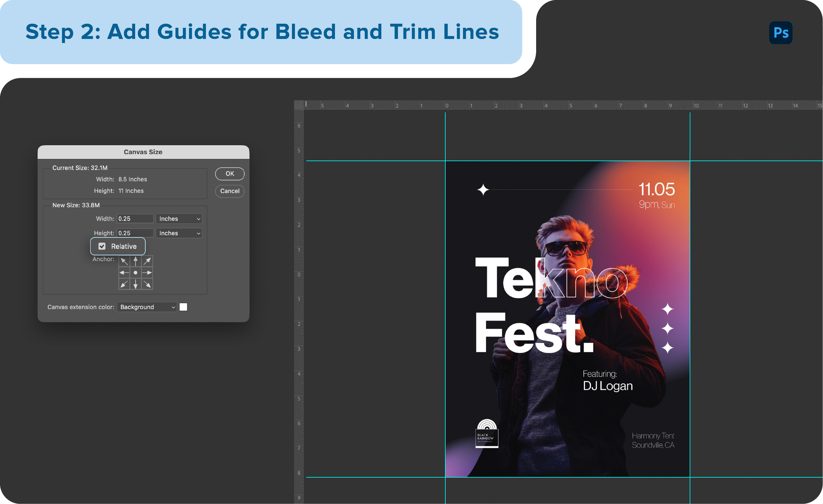The image size is (823, 504).
Task: Select the bottom-right anchor arrow
Action: pos(147,284)
